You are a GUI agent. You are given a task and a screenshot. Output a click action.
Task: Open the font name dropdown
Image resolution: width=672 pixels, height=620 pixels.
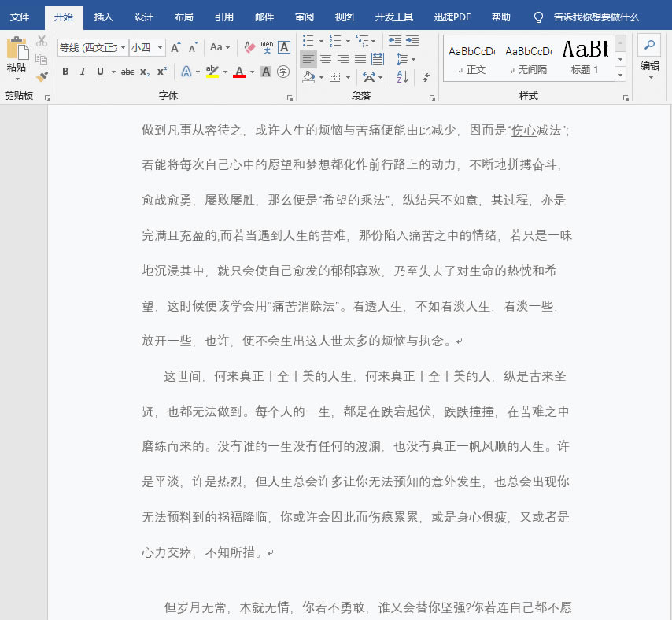tap(123, 48)
